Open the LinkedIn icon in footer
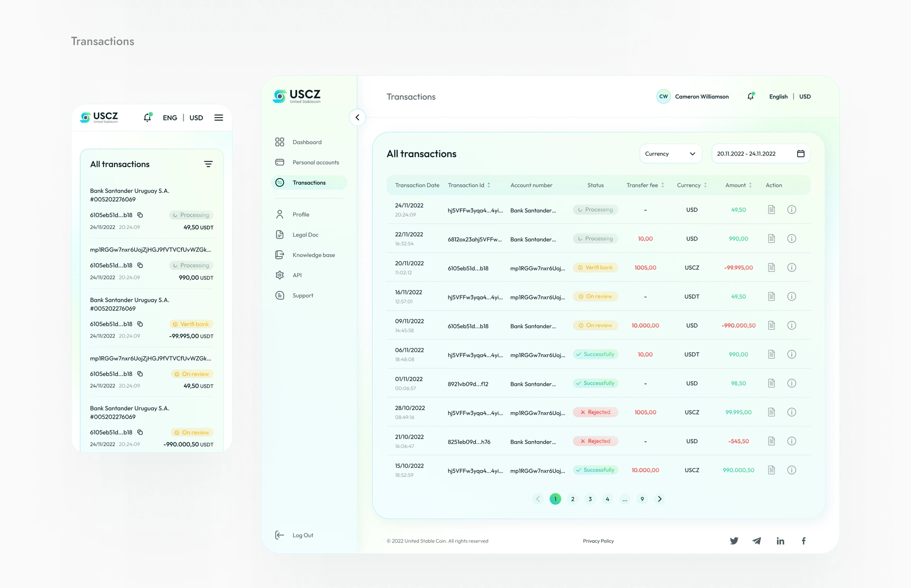 point(780,541)
